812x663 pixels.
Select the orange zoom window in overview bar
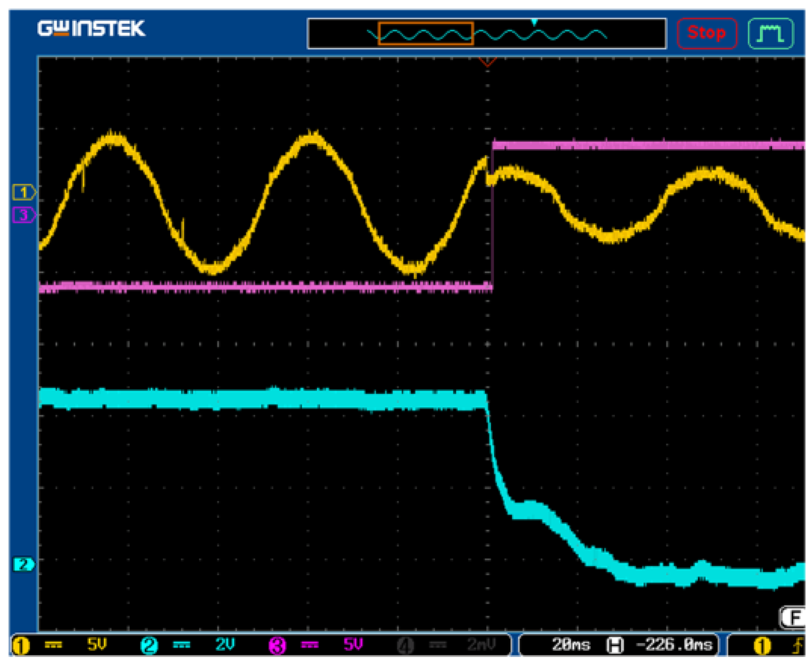(x=425, y=34)
